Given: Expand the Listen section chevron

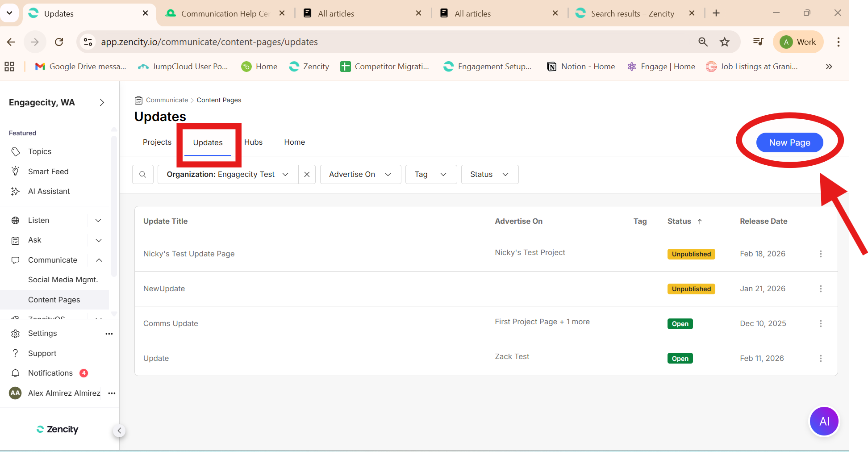Looking at the screenshot, I should tap(99, 221).
